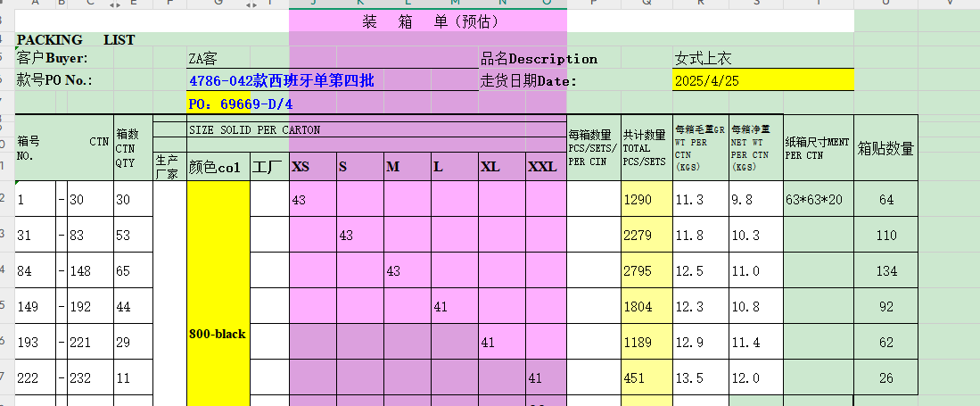This screenshot has height=406, width=980.
Task: Select the PO：69669-D/4 cell
Action: 241,104
